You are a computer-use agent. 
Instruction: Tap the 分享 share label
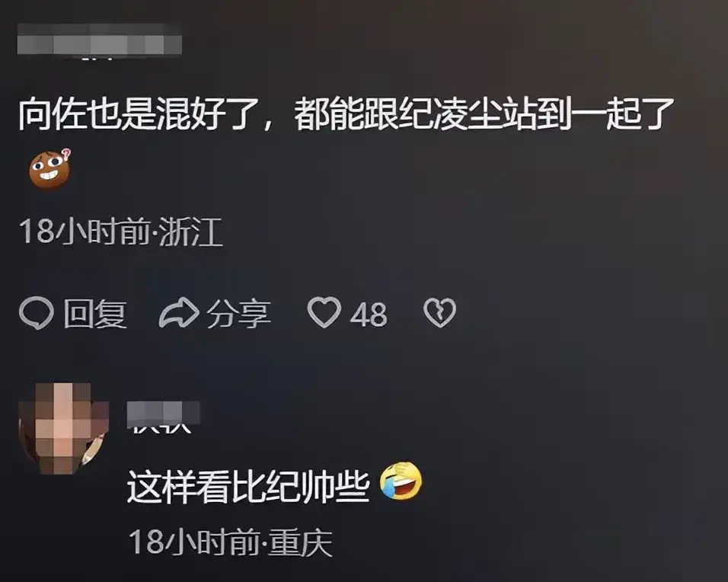[x=238, y=314]
